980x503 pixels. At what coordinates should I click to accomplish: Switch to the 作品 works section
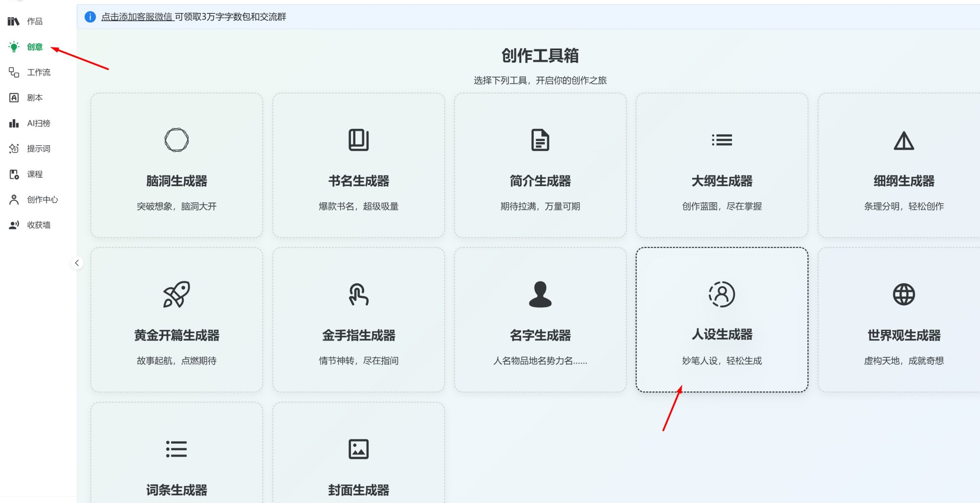[33, 21]
